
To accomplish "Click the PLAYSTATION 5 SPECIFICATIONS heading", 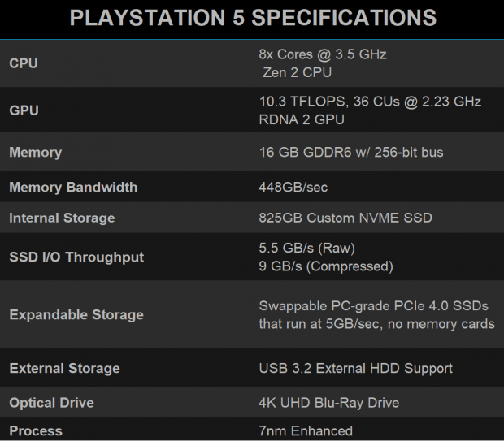I will [x=252, y=18].
